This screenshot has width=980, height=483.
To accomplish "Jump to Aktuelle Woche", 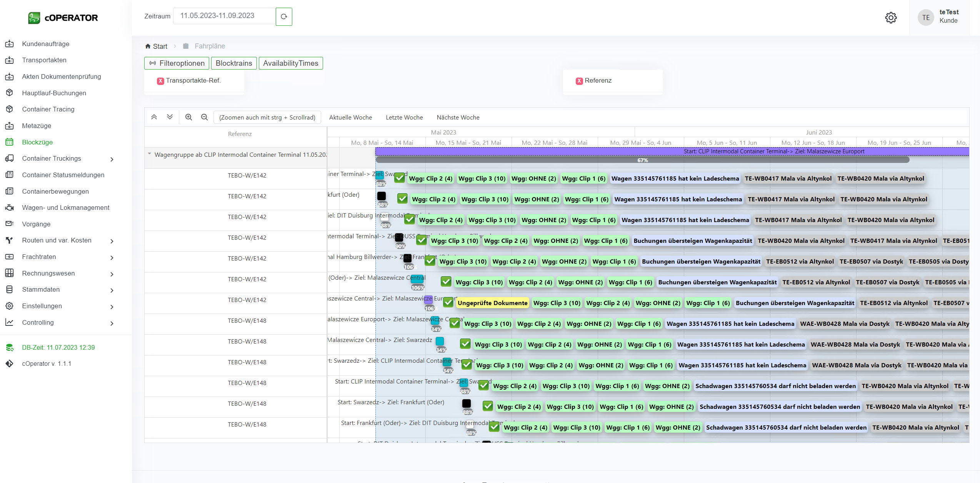I will point(350,117).
